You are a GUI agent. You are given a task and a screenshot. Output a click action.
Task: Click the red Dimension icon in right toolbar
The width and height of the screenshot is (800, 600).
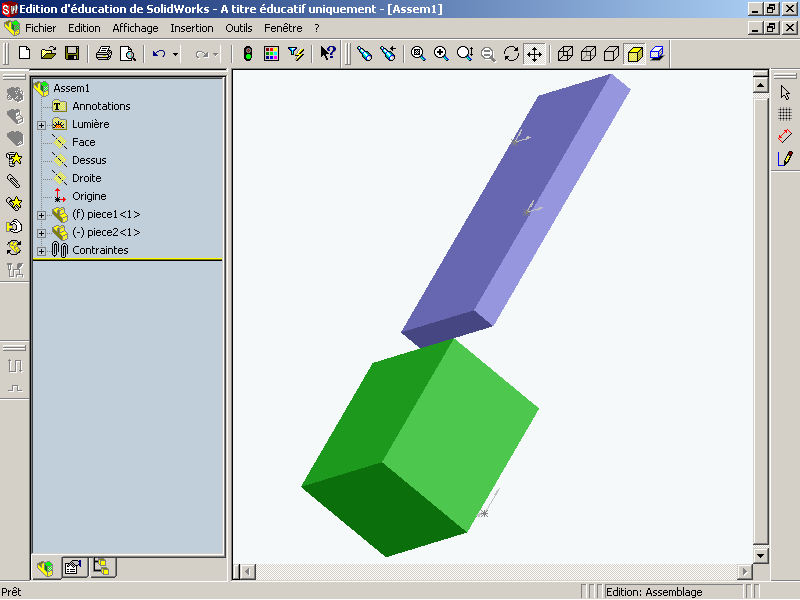click(x=785, y=136)
